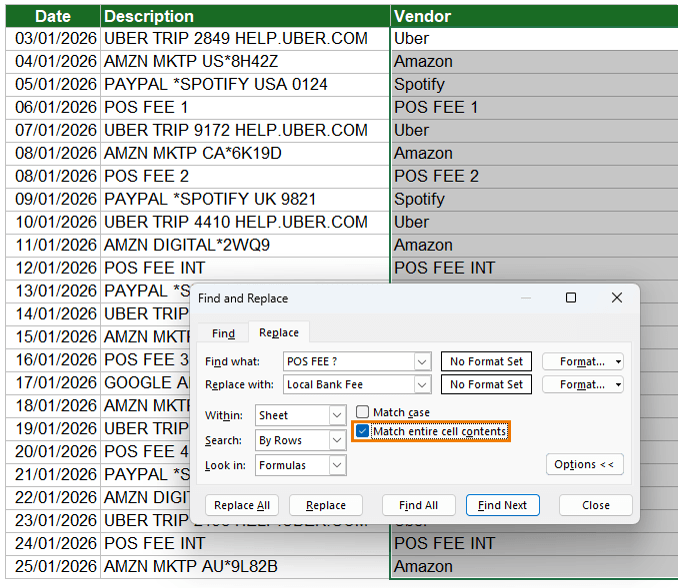This screenshot has width=678, height=588.
Task: Collapse options with Options << button
Action: click(584, 464)
